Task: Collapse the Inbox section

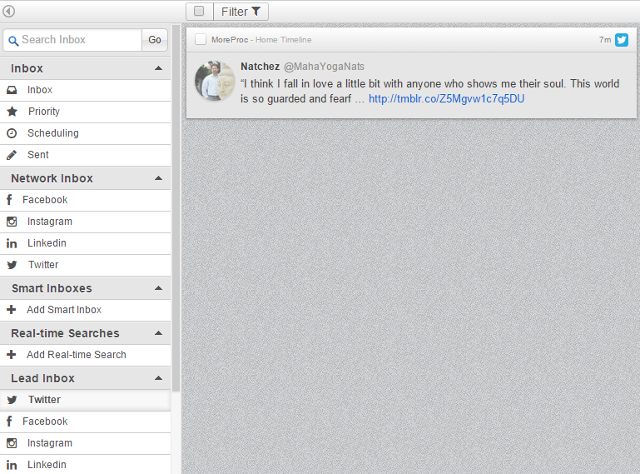Action: click(x=158, y=68)
